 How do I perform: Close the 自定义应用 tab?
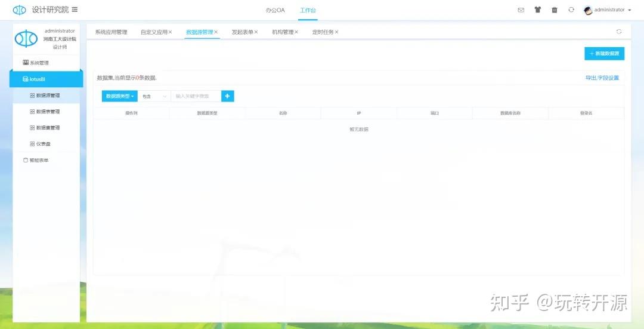click(x=170, y=32)
